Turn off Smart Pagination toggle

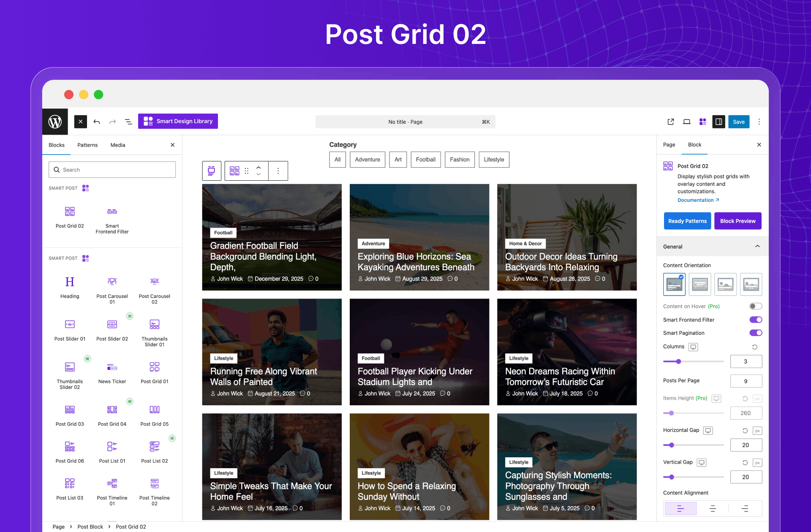[755, 333]
